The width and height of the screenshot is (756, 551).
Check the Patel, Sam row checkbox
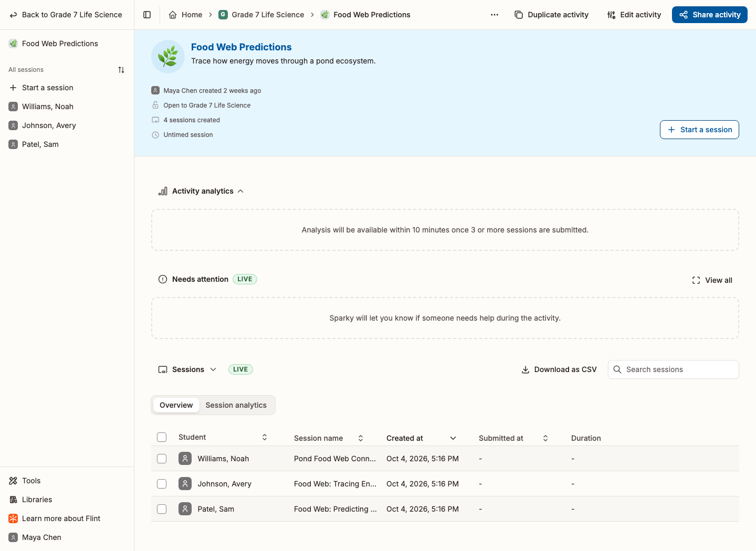pos(162,509)
